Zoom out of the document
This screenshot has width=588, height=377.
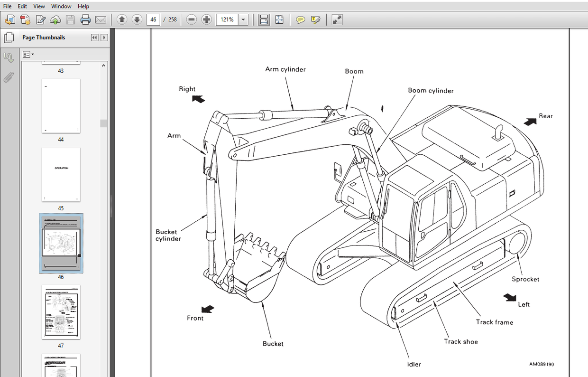pos(191,19)
